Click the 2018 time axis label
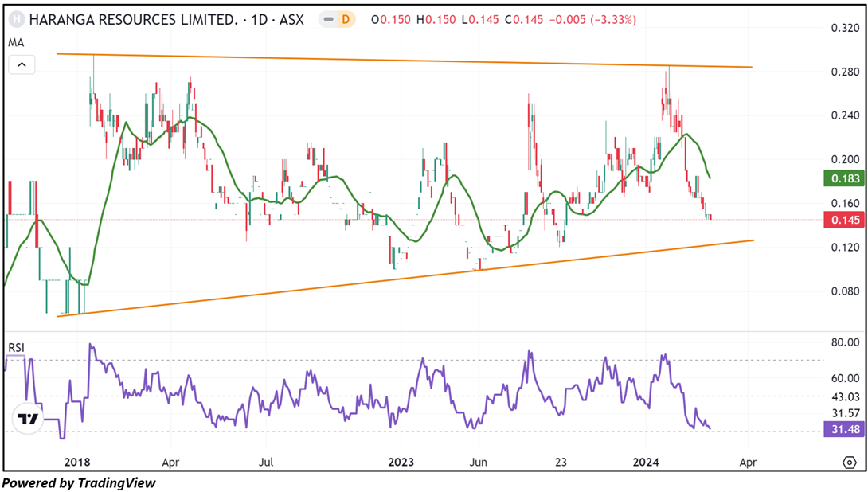The image size is (868, 492). tap(77, 462)
